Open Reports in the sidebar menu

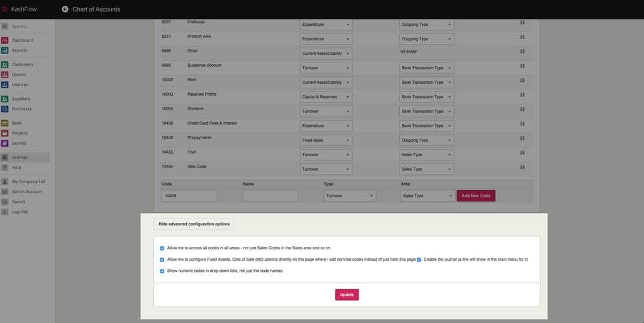pos(19,50)
